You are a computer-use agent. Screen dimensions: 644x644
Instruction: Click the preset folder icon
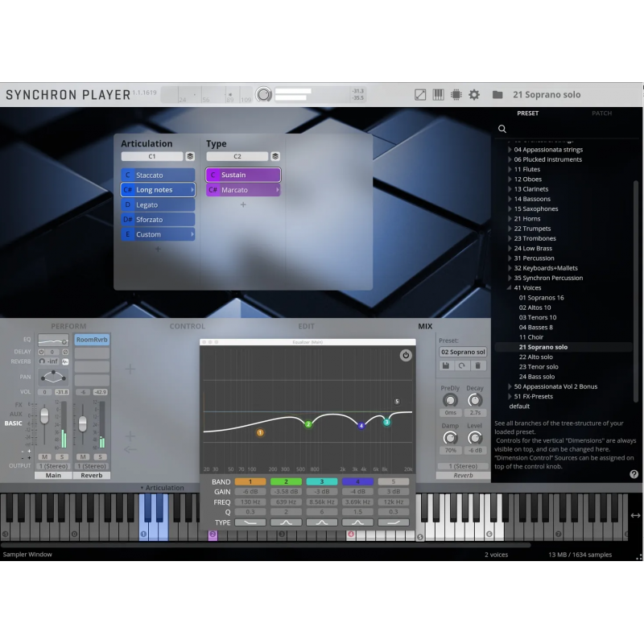[497, 94]
